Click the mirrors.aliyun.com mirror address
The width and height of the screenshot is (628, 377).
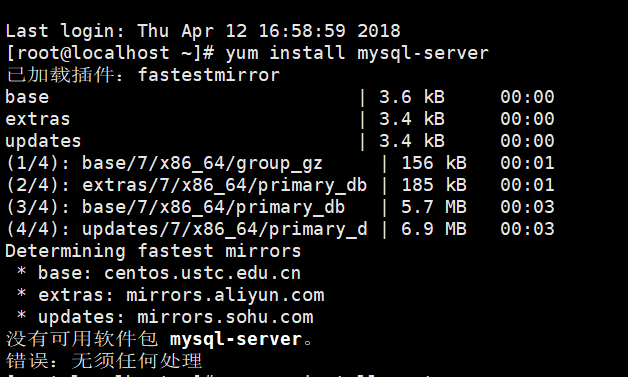click(x=225, y=295)
